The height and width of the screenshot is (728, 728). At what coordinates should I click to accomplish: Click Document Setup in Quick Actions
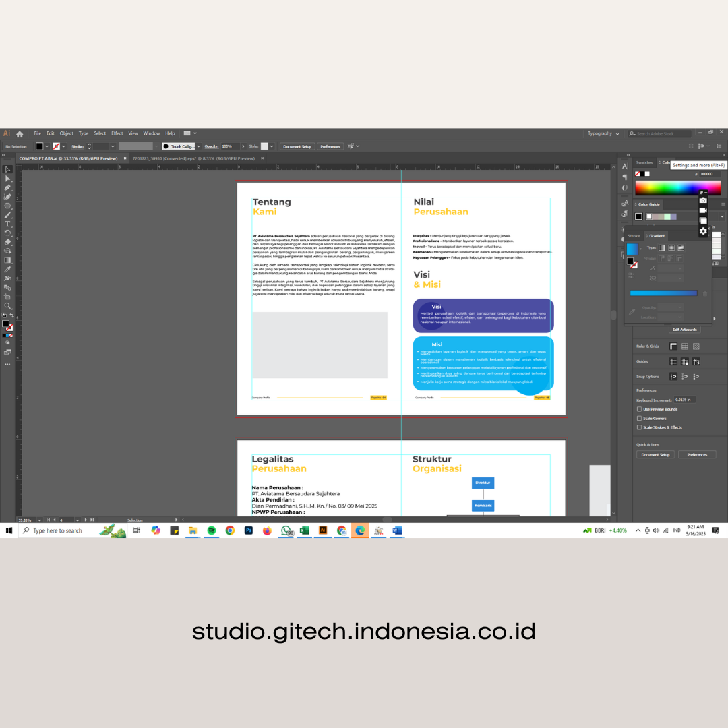click(x=655, y=455)
